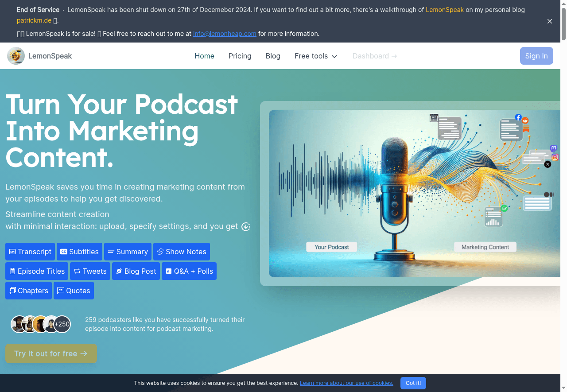This screenshot has height=392, width=567.
Task: Open the Blog Post feature
Action: coord(136,271)
